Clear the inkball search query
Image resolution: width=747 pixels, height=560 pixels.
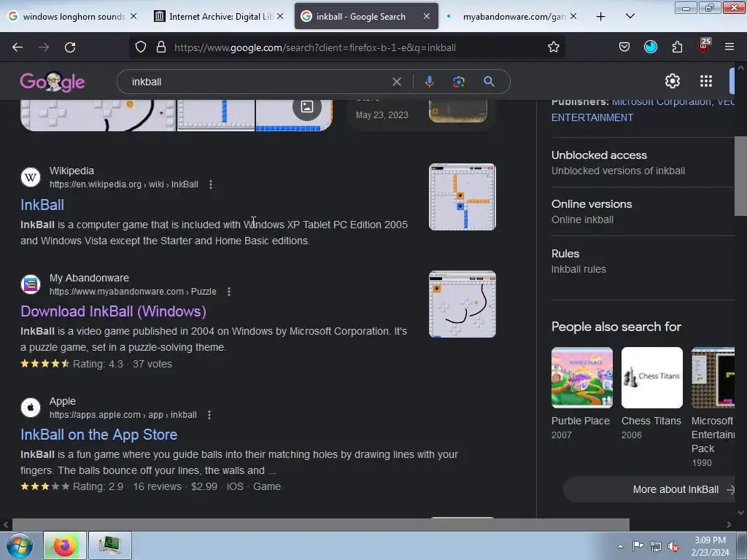396,82
